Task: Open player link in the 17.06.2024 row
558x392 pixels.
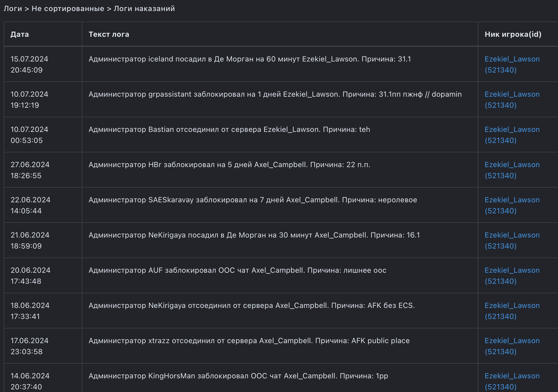Action: click(512, 346)
